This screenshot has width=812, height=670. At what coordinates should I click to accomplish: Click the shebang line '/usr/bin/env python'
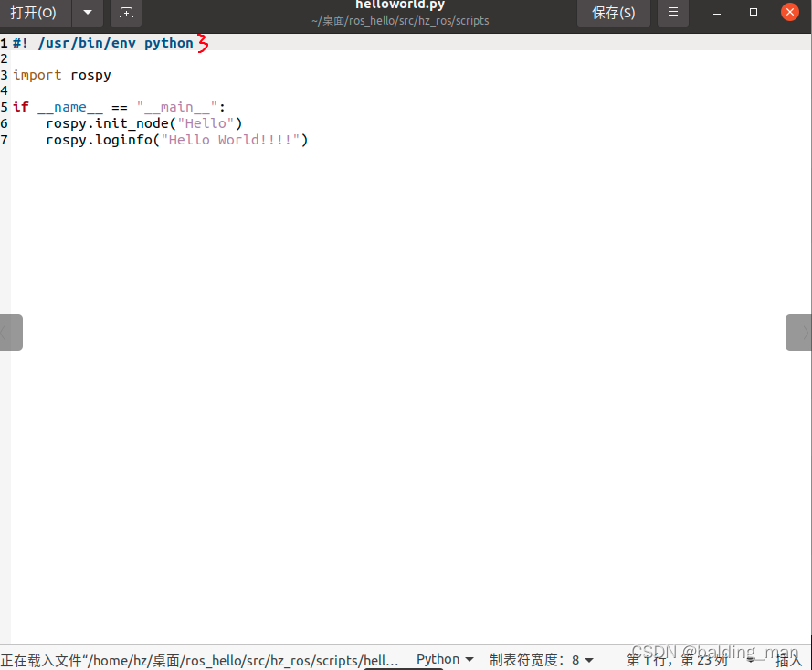coord(102,43)
